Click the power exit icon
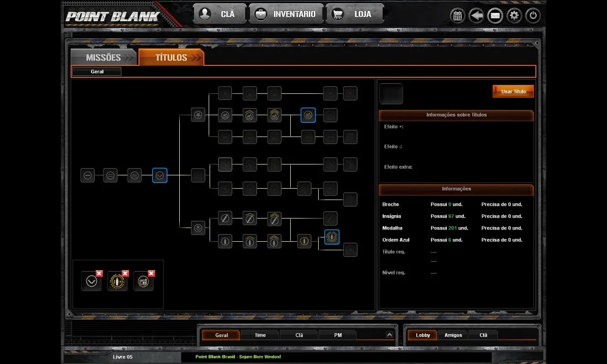 pyautogui.click(x=533, y=16)
